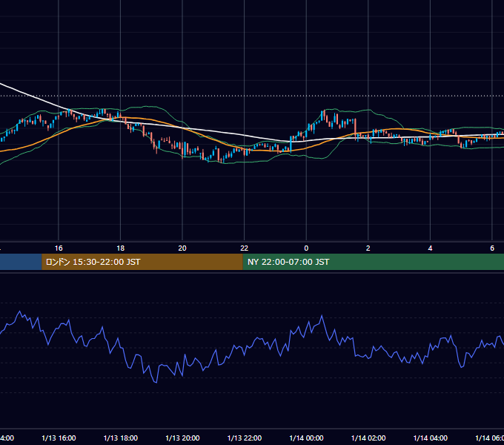504x445 pixels.
Task: Click the 1/13 16:00 timestamp label
Action: tap(59, 438)
